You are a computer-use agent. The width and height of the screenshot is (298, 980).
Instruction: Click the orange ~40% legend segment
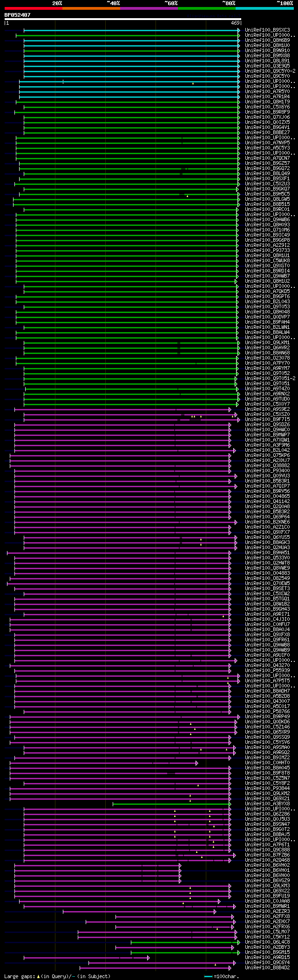(x=91, y=8)
